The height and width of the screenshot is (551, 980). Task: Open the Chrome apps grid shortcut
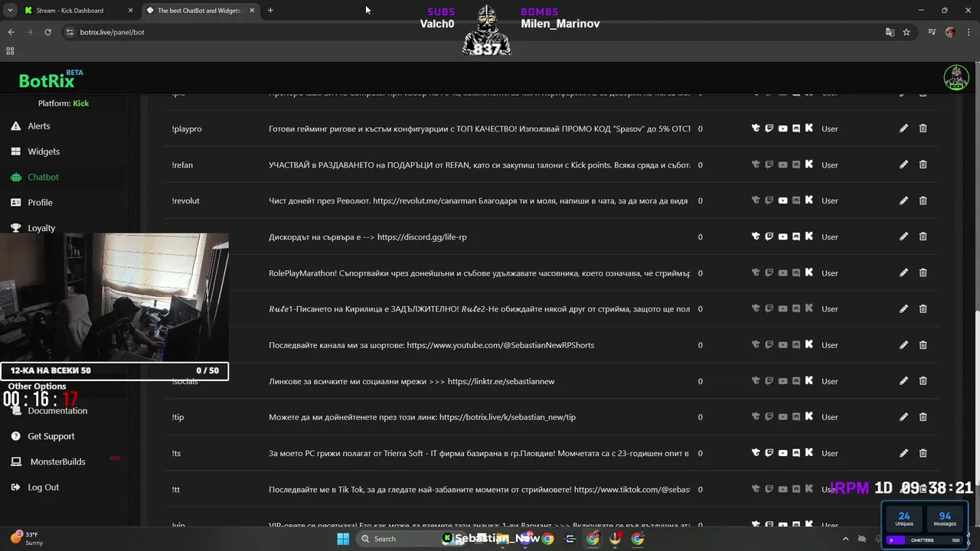pyautogui.click(x=10, y=51)
